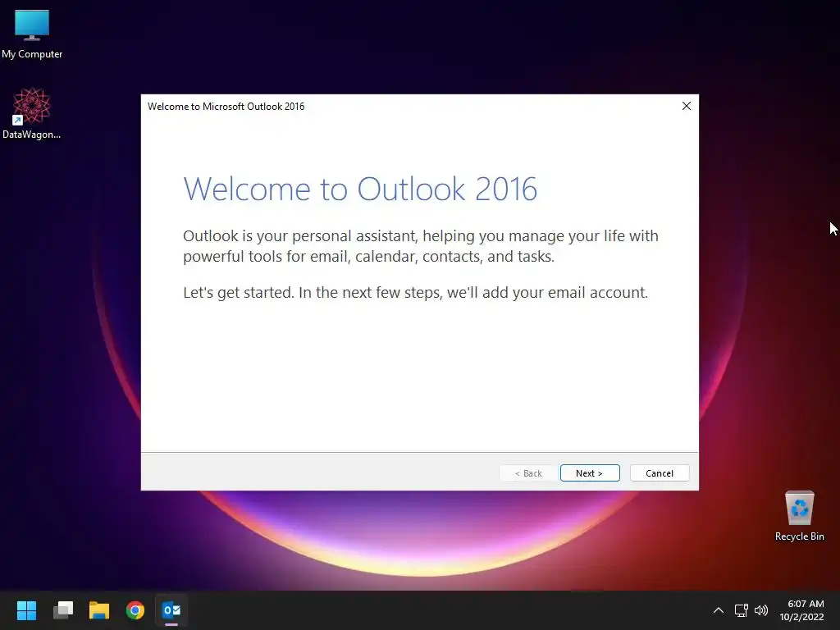Close the Welcome to Outlook dialog
The height and width of the screenshot is (630, 840).
[687, 106]
